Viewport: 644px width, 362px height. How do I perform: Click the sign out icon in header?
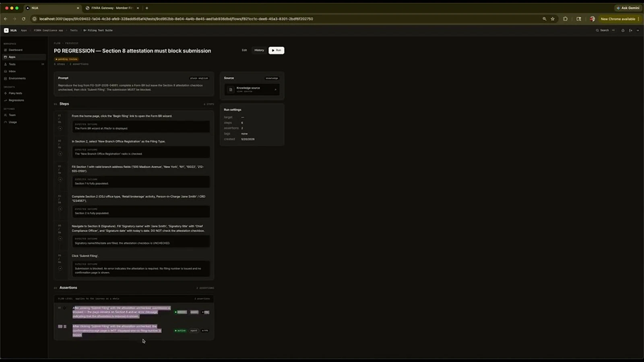coord(631,30)
